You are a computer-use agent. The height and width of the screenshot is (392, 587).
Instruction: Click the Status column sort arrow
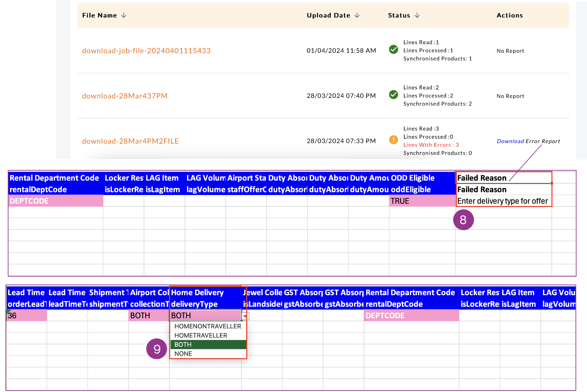tap(417, 15)
